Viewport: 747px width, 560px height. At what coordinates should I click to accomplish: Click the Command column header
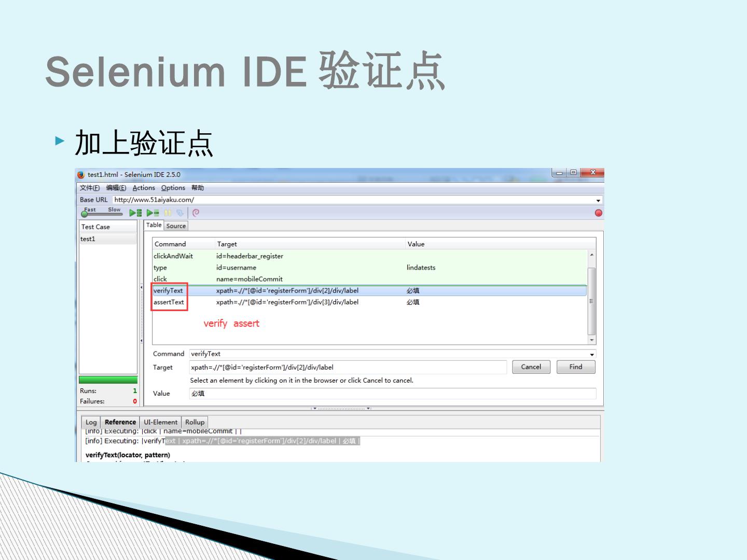184,244
